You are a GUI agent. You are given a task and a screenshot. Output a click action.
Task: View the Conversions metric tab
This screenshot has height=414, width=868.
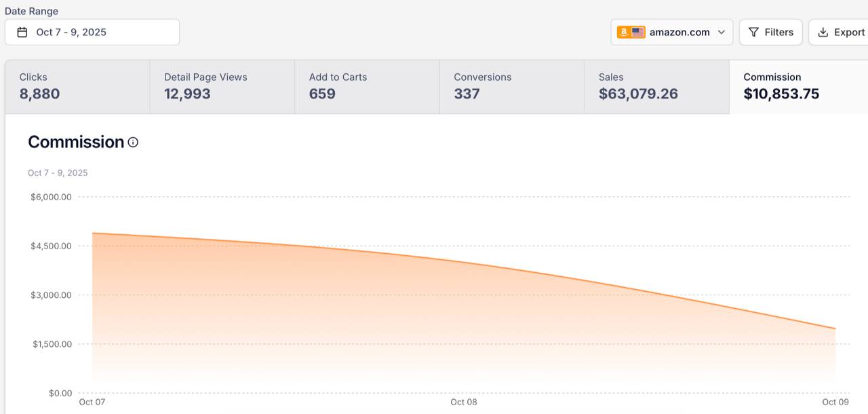pyautogui.click(x=511, y=86)
